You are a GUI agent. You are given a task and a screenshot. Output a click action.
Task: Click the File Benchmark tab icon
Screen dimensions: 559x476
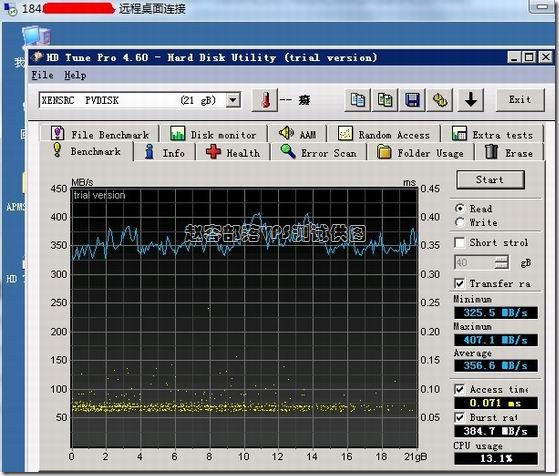[57, 133]
